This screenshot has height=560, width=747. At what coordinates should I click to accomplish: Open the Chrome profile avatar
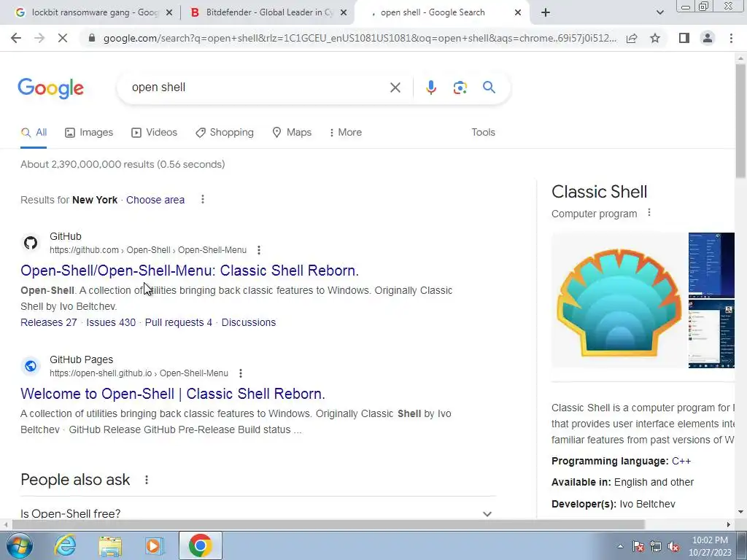click(708, 38)
